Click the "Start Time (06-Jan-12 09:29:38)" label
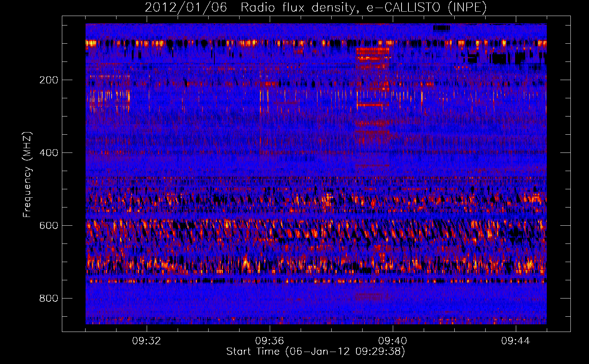This screenshot has height=364, width=589. (316, 351)
